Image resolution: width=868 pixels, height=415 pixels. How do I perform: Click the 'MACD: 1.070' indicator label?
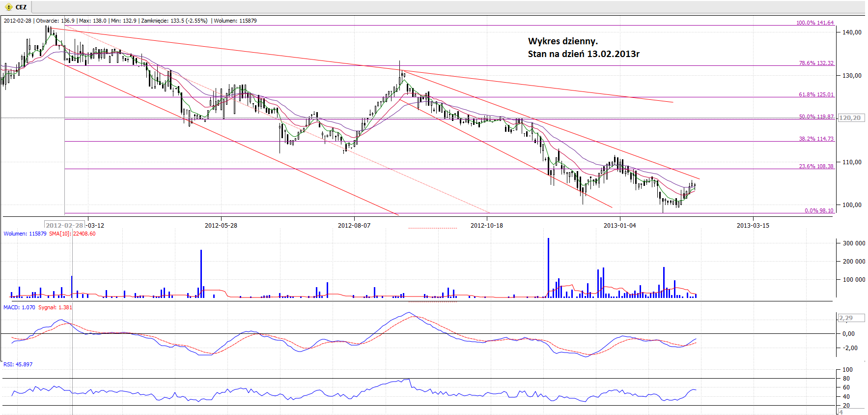click(x=19, y=307)
